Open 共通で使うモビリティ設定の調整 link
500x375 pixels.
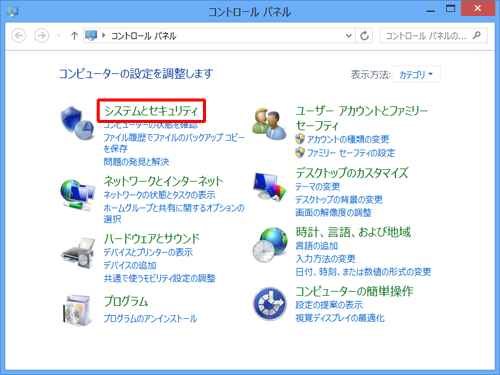(159, 278)
